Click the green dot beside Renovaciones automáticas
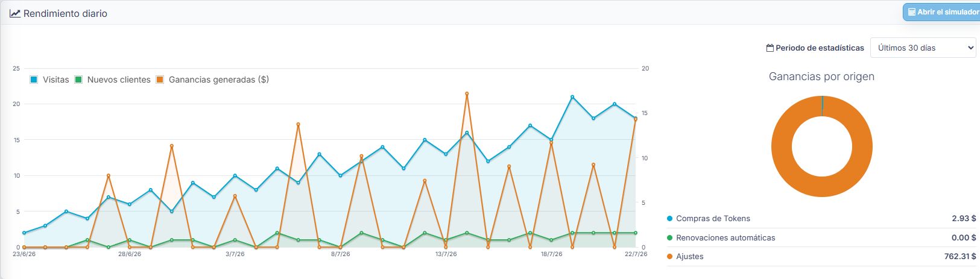 point(669,237)
